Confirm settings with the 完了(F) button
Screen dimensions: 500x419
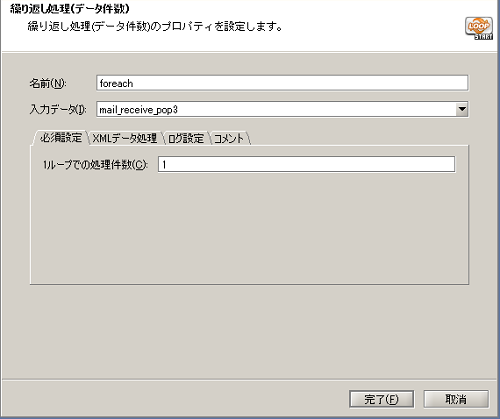click(381, 399)
